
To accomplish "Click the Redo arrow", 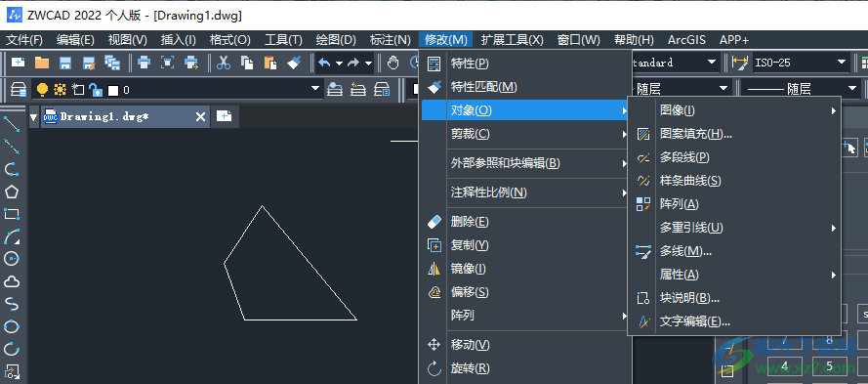I will [x=353, y=63].
